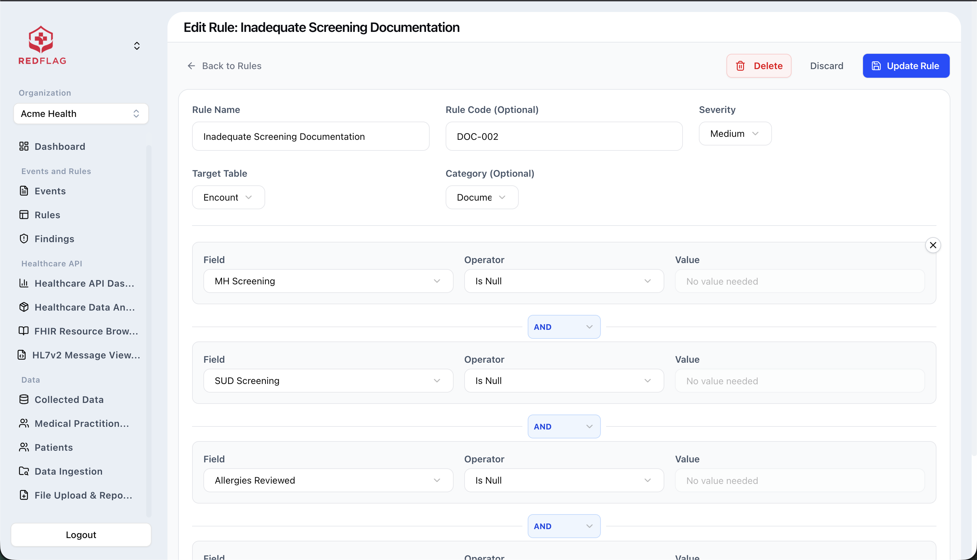Click the Data Ingestion folder icon
The image size is (977, 560).
(24, 471)
